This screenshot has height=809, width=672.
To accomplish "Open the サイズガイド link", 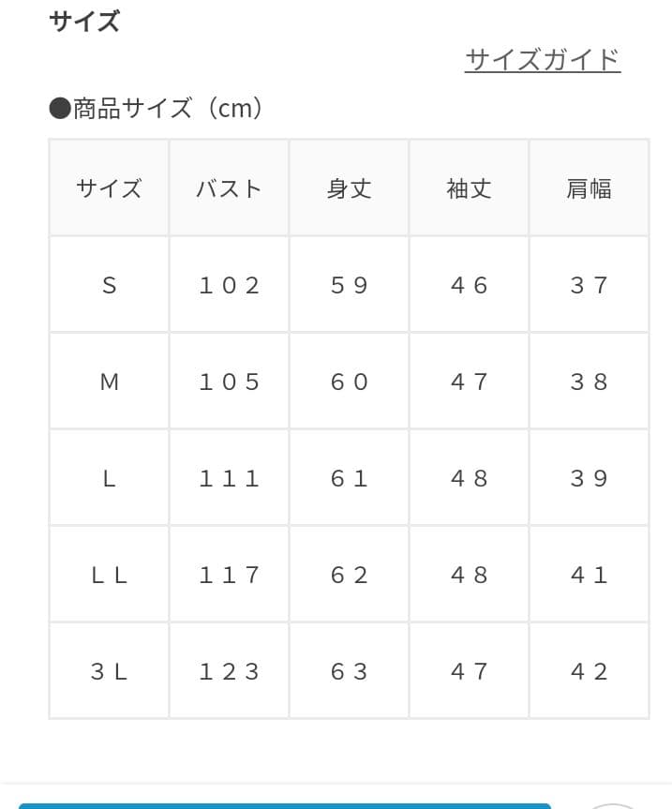I will coord(542,60).
